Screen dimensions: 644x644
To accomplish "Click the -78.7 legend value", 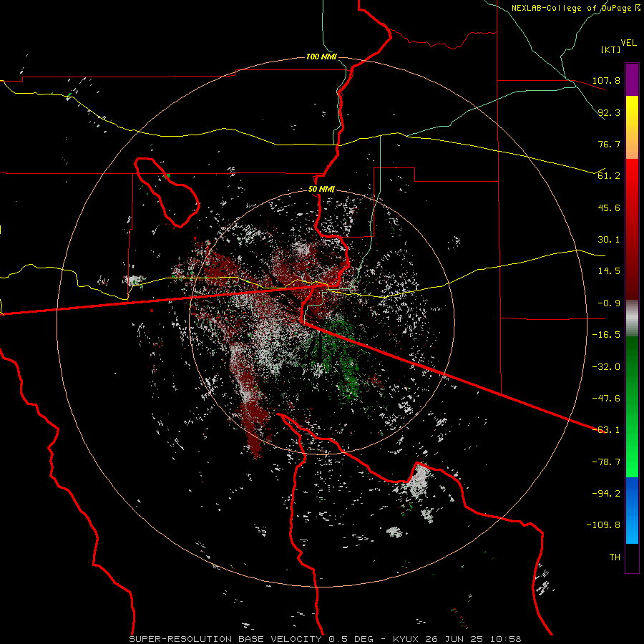I will (x=606, y=462).
